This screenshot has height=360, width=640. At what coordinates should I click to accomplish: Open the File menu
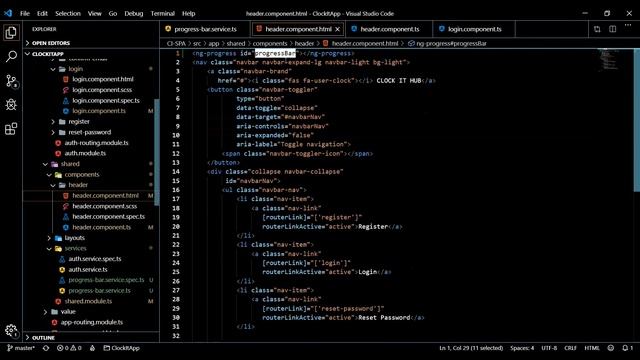click(25, 13)
